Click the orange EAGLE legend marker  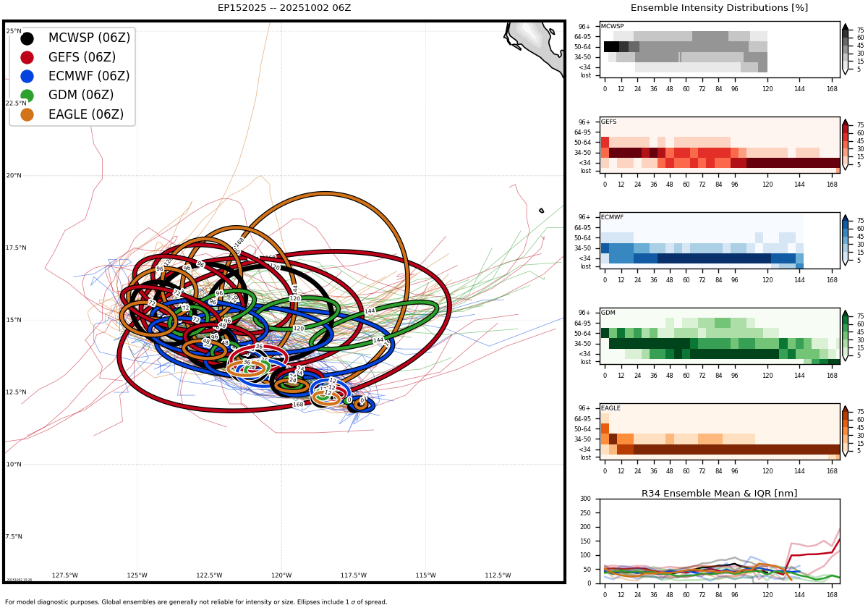click(x=27, y=114)
